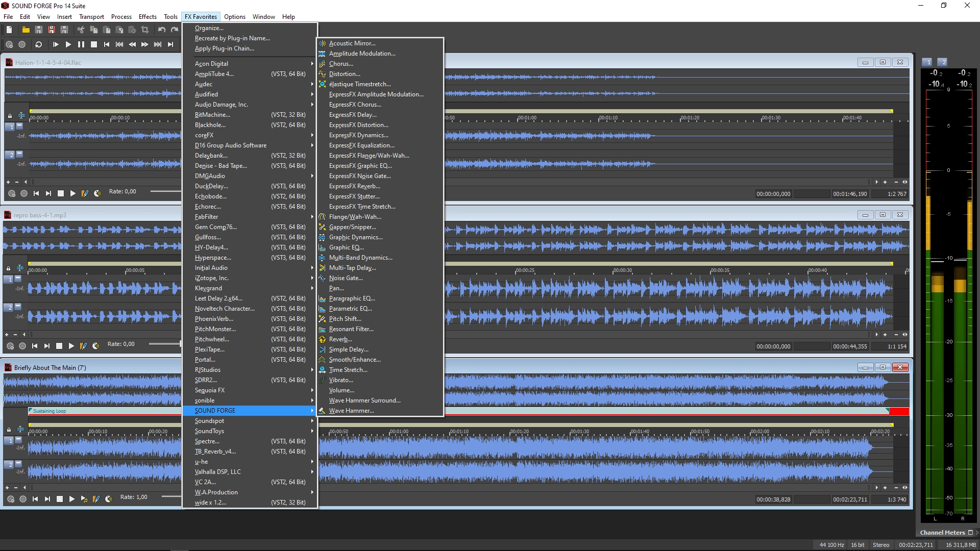Launch the AmpliTube 4 plug-in entry

coord(250,74)
